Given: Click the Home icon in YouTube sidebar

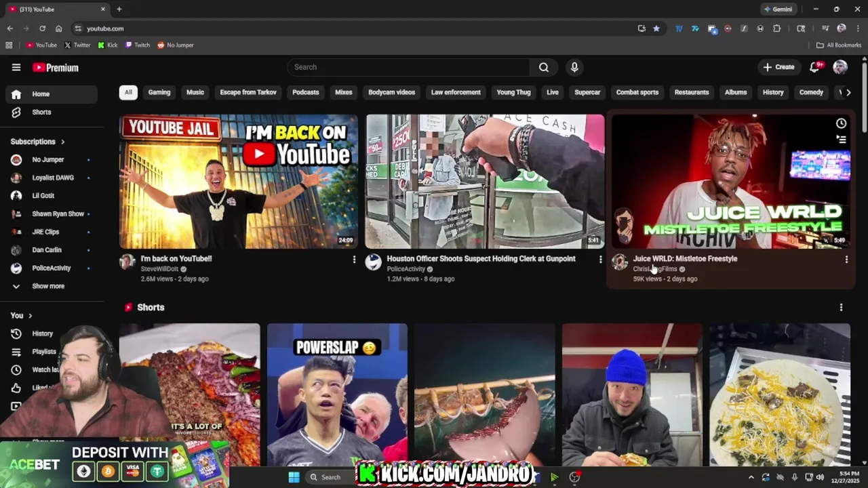Looking at the screenshot, I should point(16,94).
